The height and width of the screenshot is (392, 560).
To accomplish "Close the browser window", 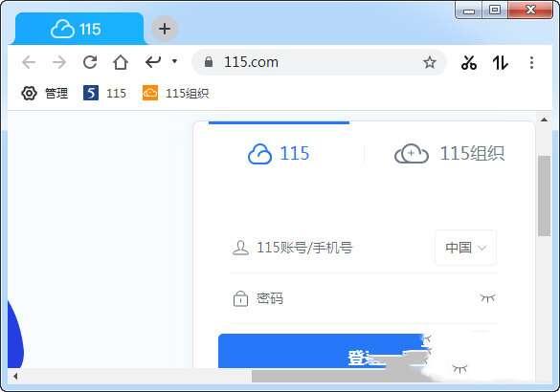I will pos(530,10).
